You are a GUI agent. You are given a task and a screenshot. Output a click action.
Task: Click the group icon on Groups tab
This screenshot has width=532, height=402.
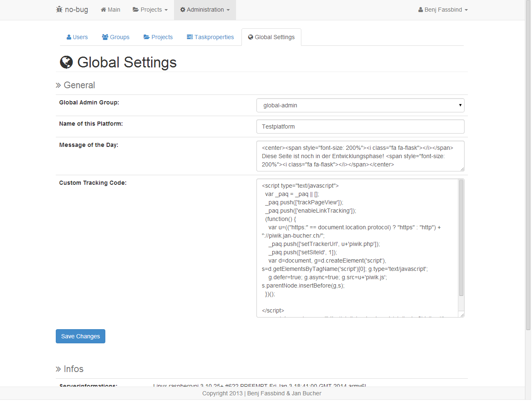105,37
